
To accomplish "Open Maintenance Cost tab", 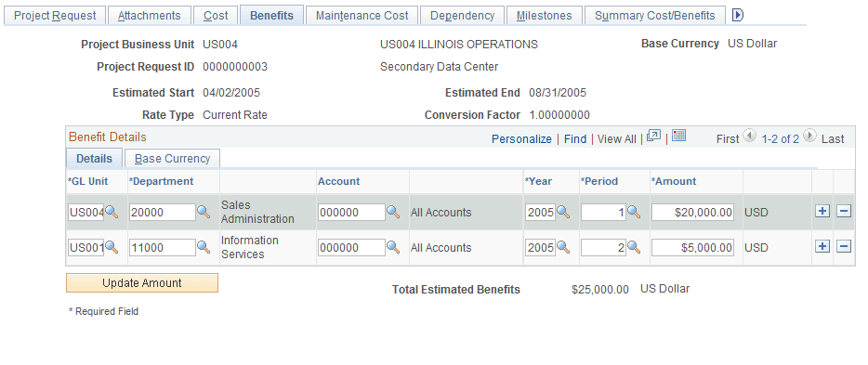I will click(362, 16).
